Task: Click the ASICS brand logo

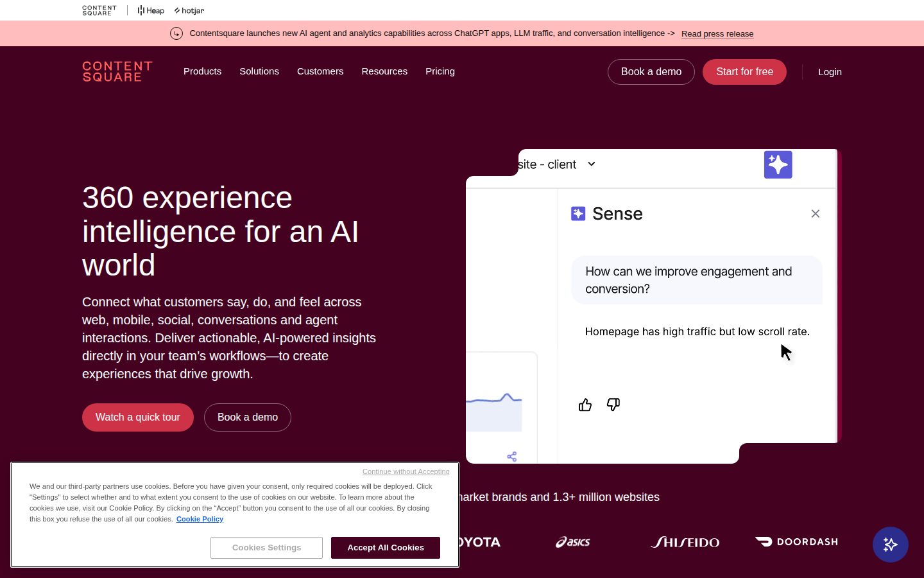Action: click(573, 542)
